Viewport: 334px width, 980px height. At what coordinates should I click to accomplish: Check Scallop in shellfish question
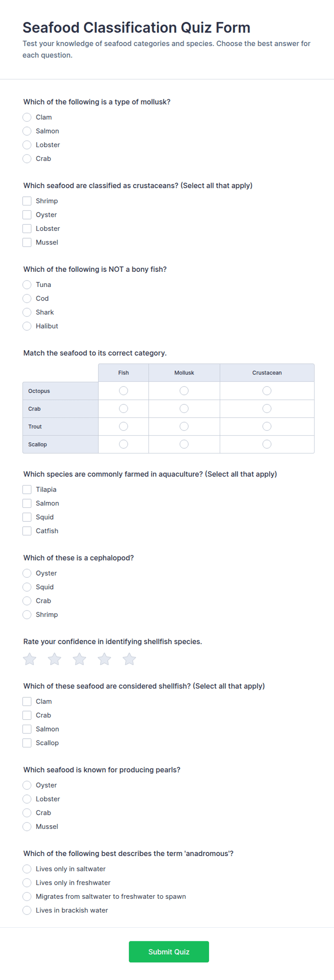pos(27,743)
